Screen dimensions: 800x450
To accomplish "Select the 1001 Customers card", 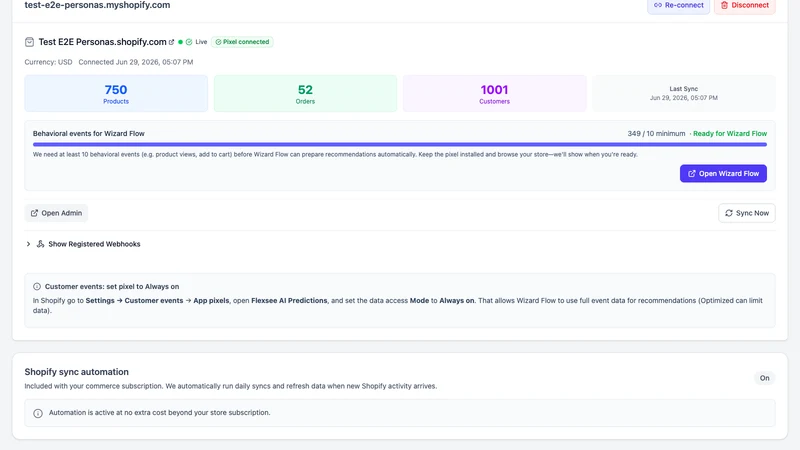I will pos(494,93).
